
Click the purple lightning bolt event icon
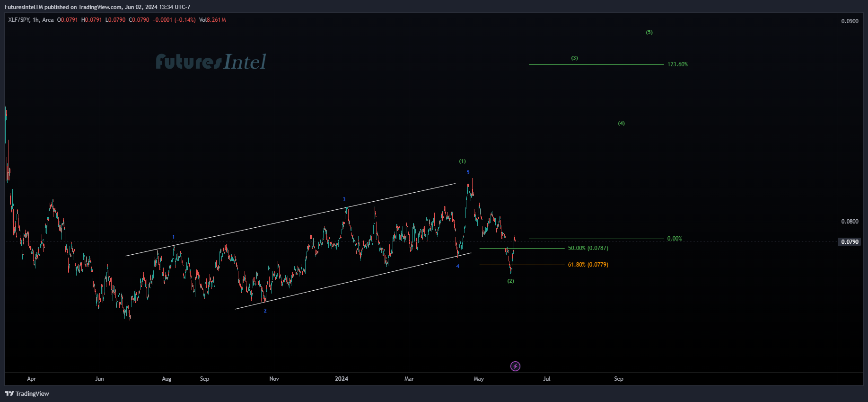coord(516,366)
